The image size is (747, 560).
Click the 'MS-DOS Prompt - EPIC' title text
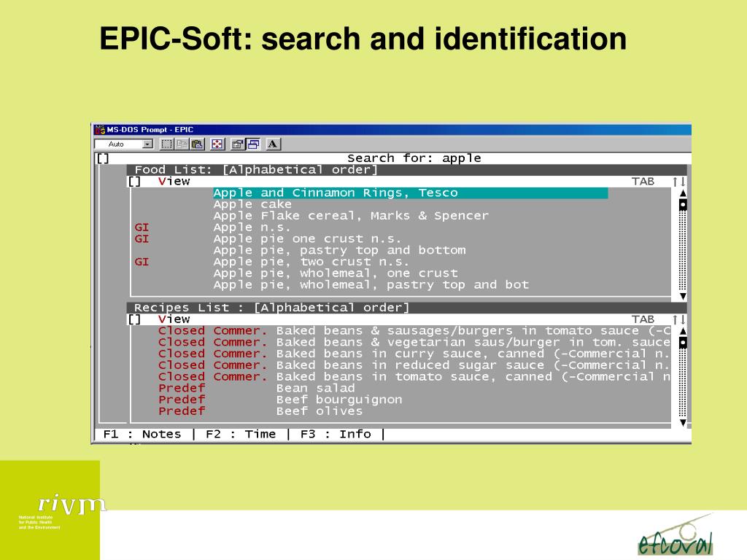tap(150, 130)
